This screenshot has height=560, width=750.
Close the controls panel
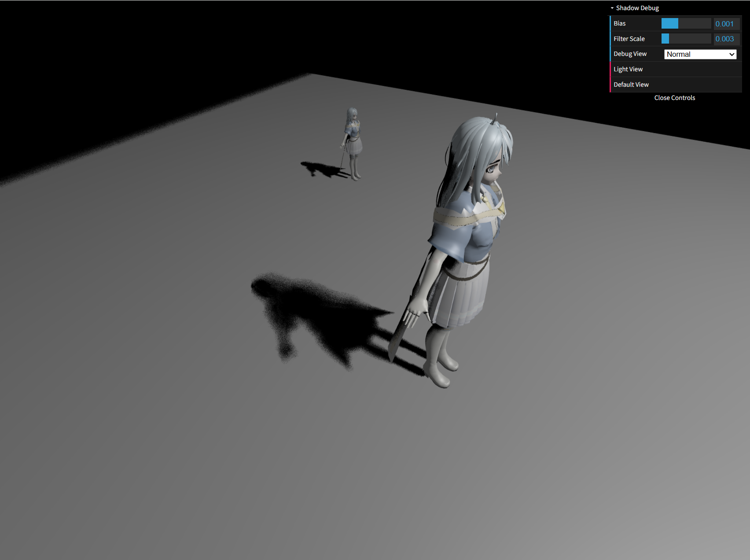[675, 98]
